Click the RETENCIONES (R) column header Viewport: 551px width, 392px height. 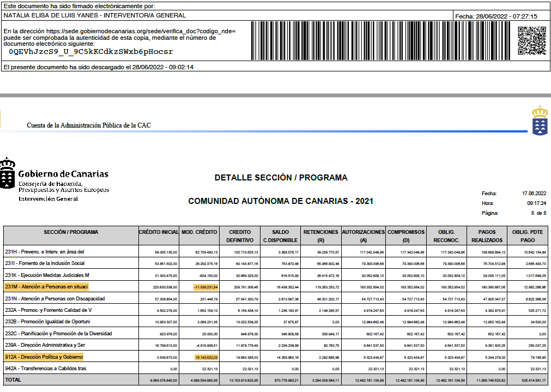click(x=321, y=236)
